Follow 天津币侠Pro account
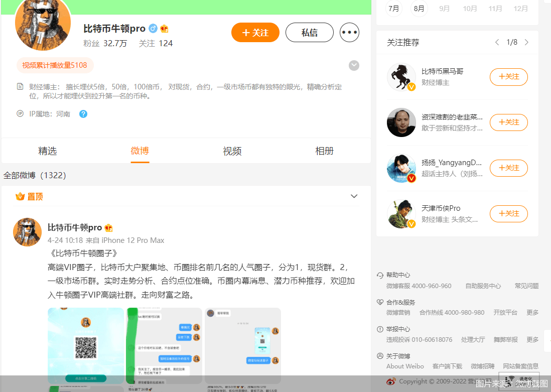This screenshot has width=551, height=392. [x=508, y=214]
